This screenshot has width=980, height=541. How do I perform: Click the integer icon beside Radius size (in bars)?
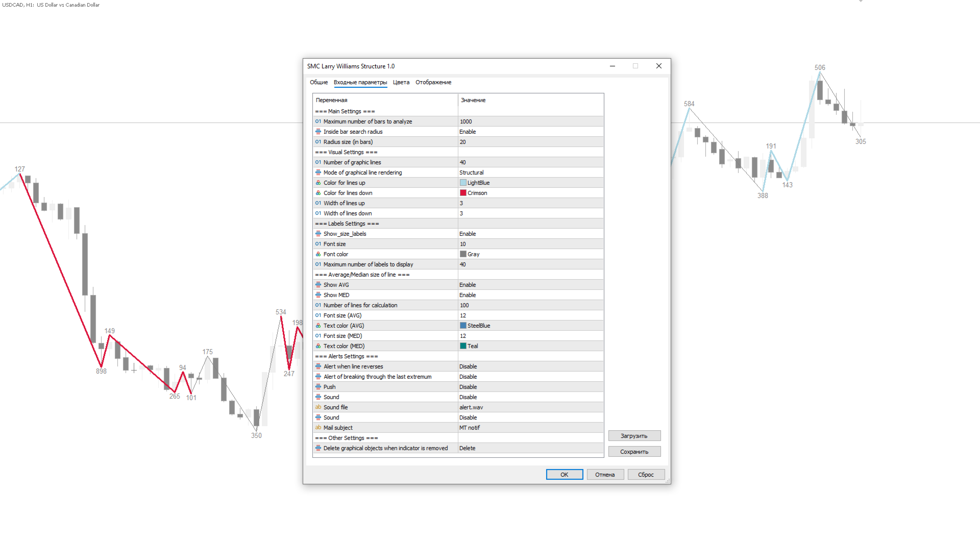pos(318,142)
